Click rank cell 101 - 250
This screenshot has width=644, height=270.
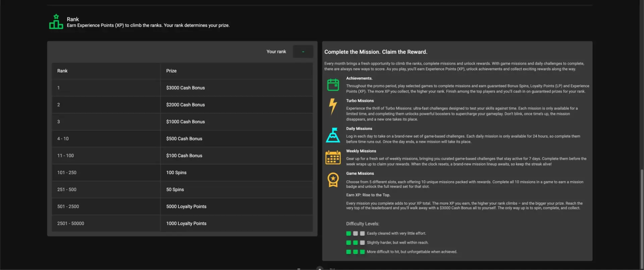106,172
